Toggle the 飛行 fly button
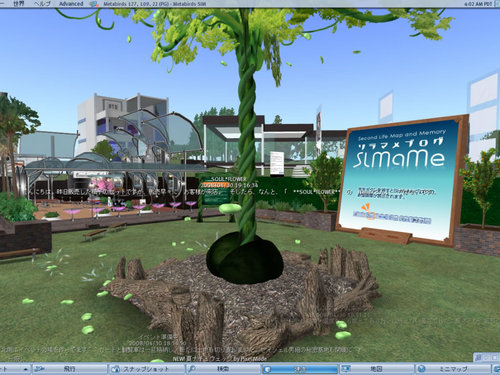 click(69, 369)
